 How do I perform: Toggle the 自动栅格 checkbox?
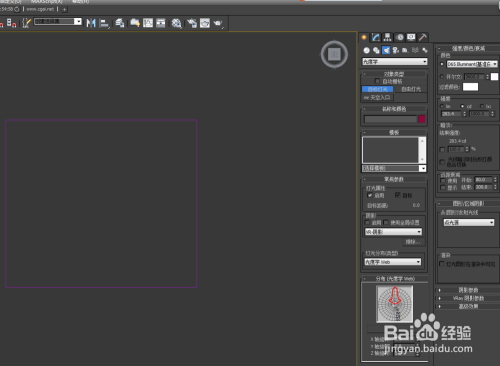(377, 81)
